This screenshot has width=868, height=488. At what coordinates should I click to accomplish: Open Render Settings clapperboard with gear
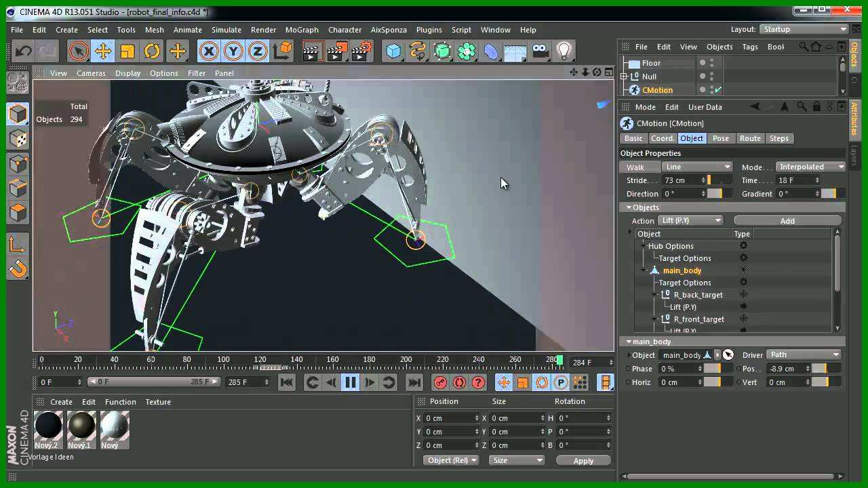coord(362,51)
